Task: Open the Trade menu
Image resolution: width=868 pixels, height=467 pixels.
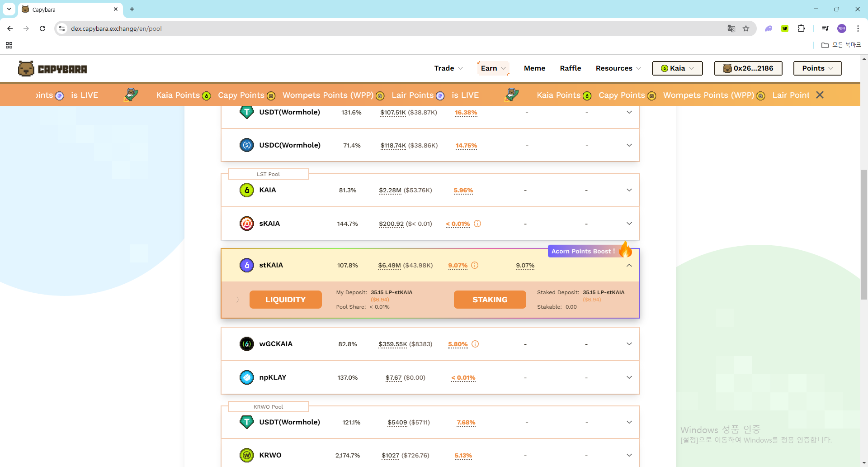Action: click(448, 68)
